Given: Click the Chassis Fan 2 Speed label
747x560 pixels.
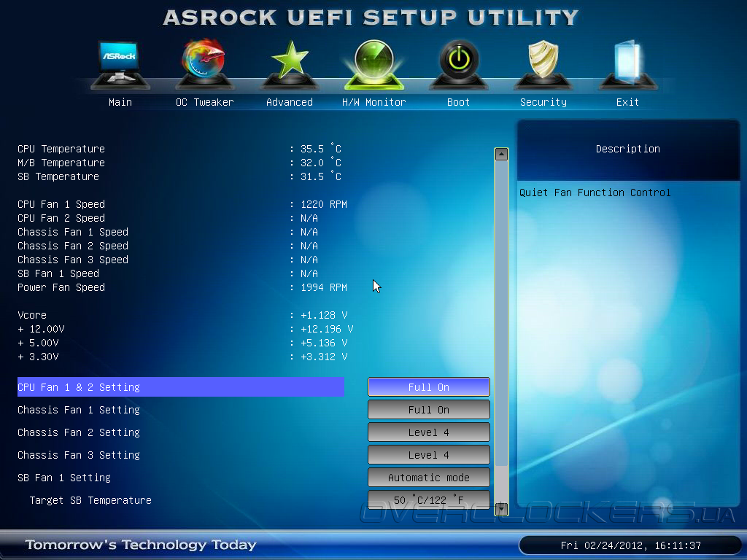Looking at the screenshot, I should point(73,246).
